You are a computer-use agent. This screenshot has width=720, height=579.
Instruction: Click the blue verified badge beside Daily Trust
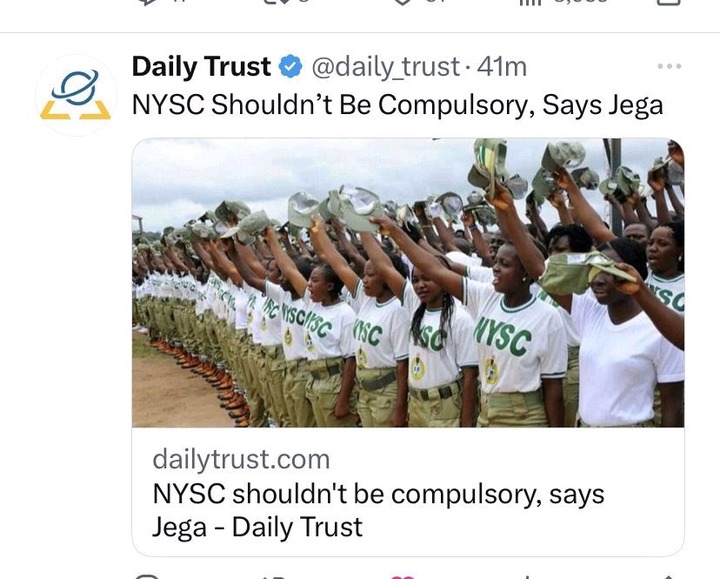pyautogui.click(x=291, y=67)
